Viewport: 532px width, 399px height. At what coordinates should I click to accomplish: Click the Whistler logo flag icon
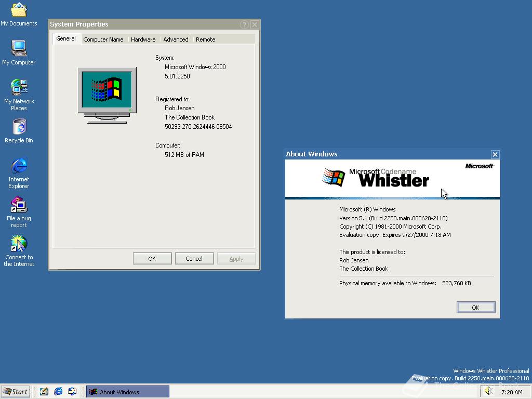point(334,177)
